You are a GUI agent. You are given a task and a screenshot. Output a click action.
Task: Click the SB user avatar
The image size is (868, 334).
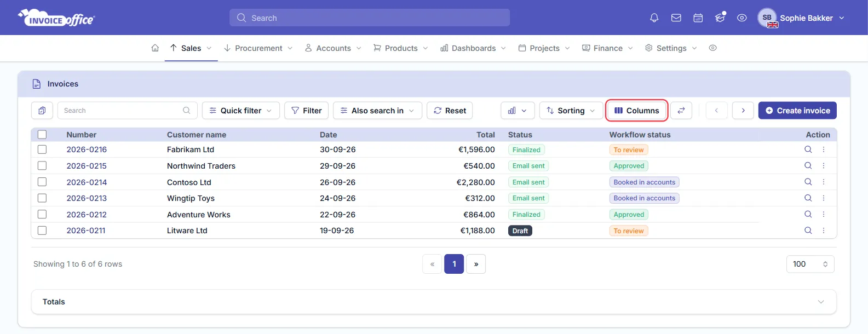(767, 18)
